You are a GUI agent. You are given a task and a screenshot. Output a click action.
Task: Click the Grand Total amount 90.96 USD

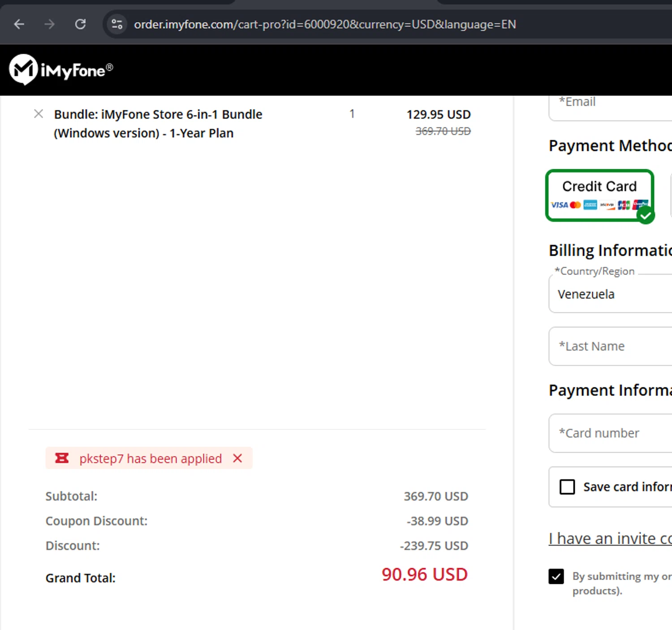pyautogui.click(x=424, y=574)
